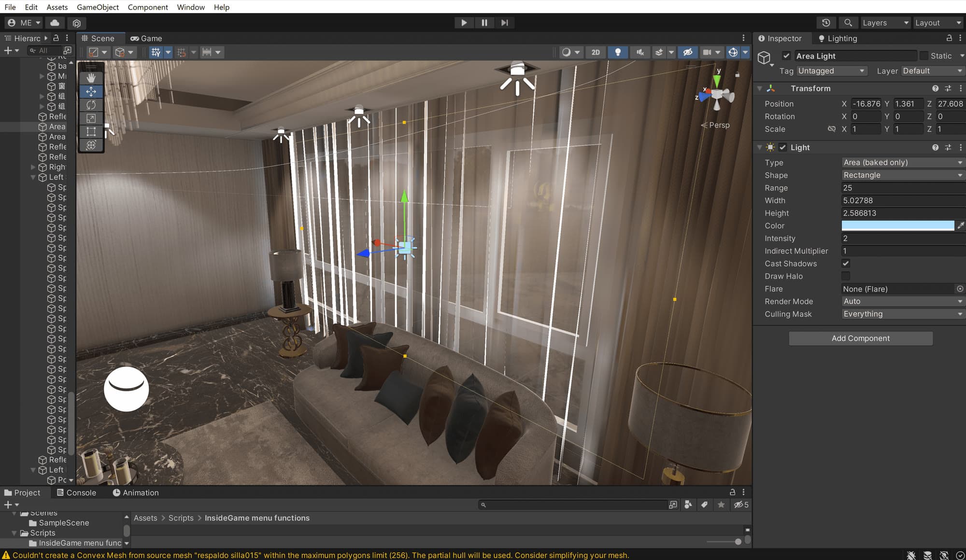Uncheck Area Light active checkbox
Viewport: 966px width, 560px height.
[786, 56]
